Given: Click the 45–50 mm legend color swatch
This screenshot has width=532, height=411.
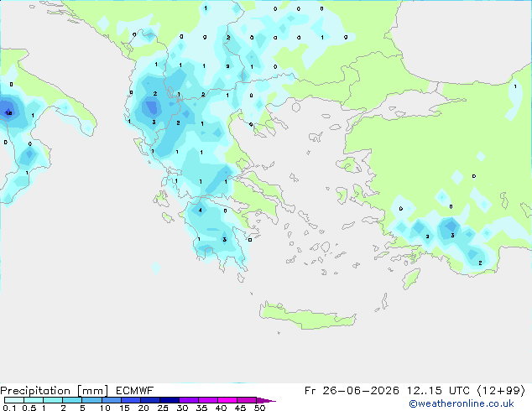Looking at the screenshot, I should 247,400.
